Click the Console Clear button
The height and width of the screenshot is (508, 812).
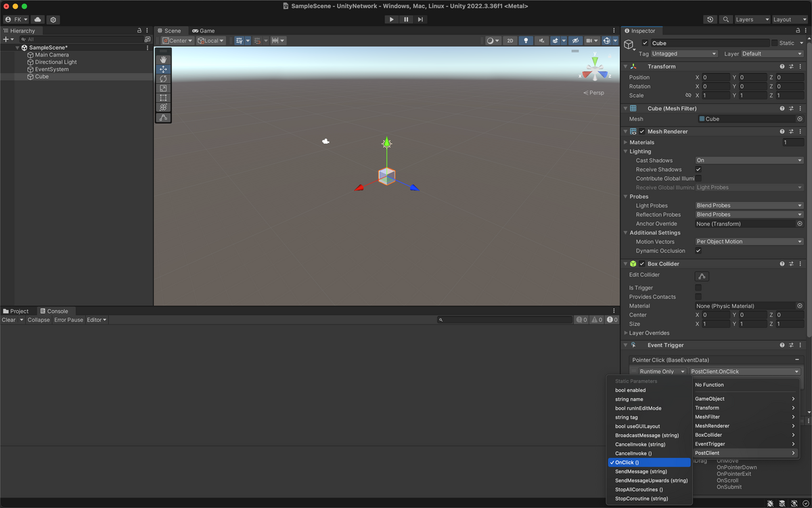[9, 320]
